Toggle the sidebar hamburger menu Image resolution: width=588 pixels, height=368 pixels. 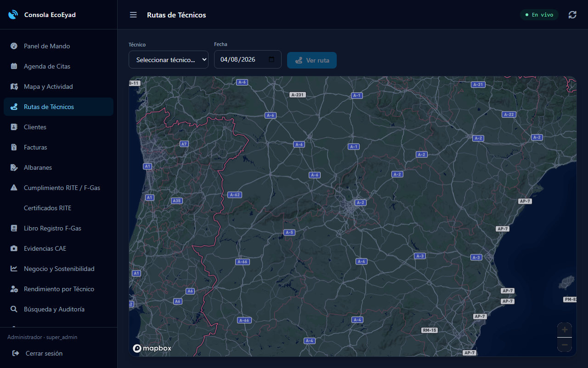point(133,15)
